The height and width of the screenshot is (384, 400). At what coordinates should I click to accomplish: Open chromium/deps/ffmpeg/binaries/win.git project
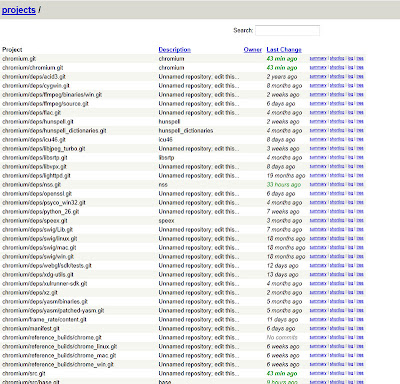pos(52,95)
